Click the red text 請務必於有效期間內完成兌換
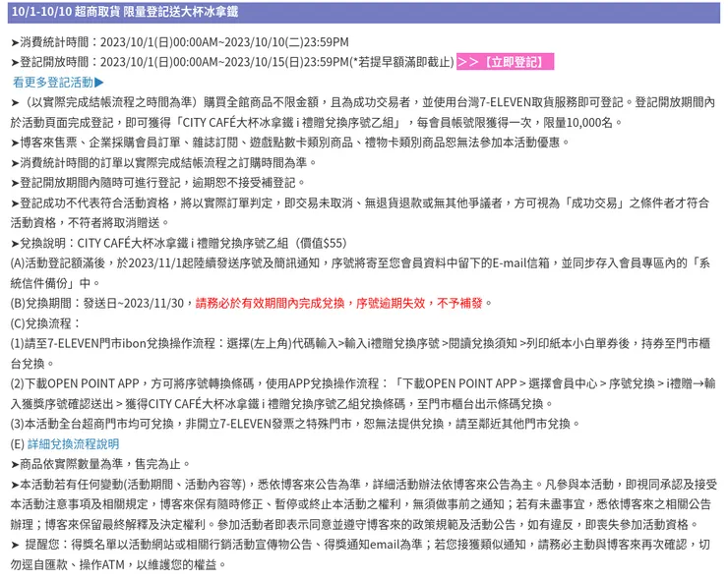728x581 pixels. 270,303
